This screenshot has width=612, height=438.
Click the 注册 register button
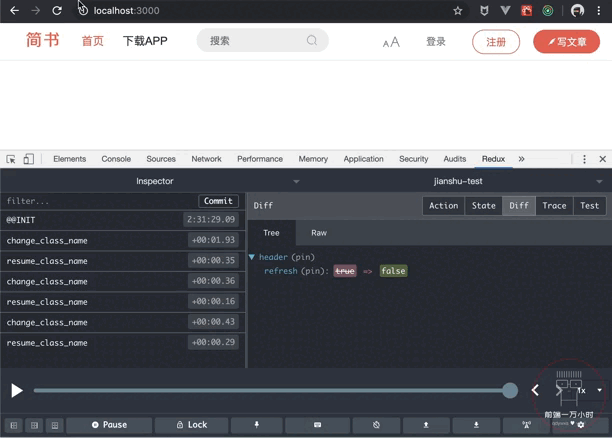[x=496, y=42]
